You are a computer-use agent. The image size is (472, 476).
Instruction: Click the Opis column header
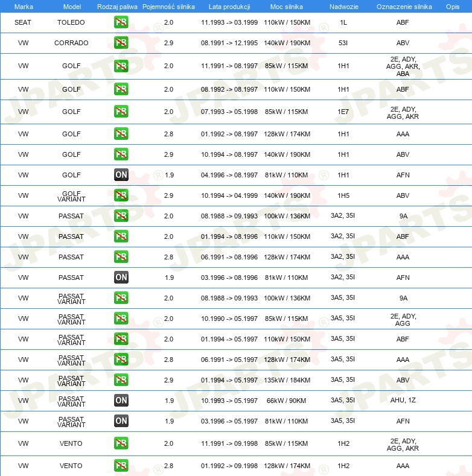(x=453, y=7)
